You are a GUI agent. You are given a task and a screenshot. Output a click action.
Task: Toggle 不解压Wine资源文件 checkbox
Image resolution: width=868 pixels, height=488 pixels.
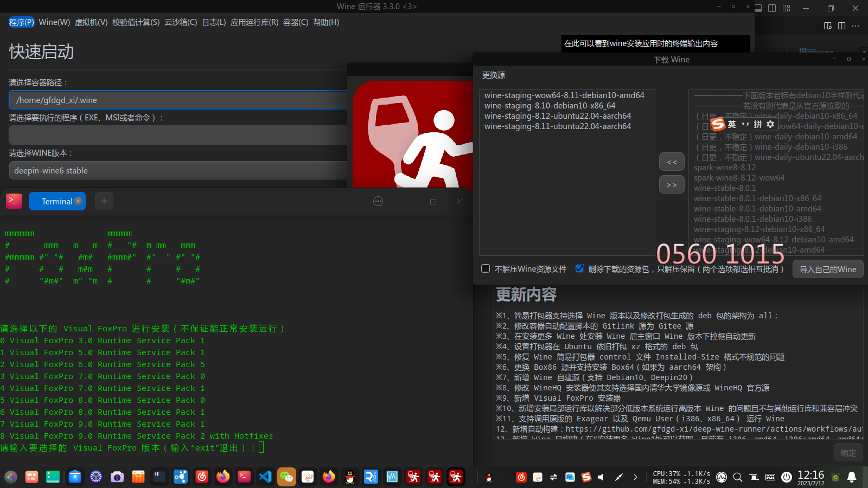pyautogui.click(x=486, y=268)
